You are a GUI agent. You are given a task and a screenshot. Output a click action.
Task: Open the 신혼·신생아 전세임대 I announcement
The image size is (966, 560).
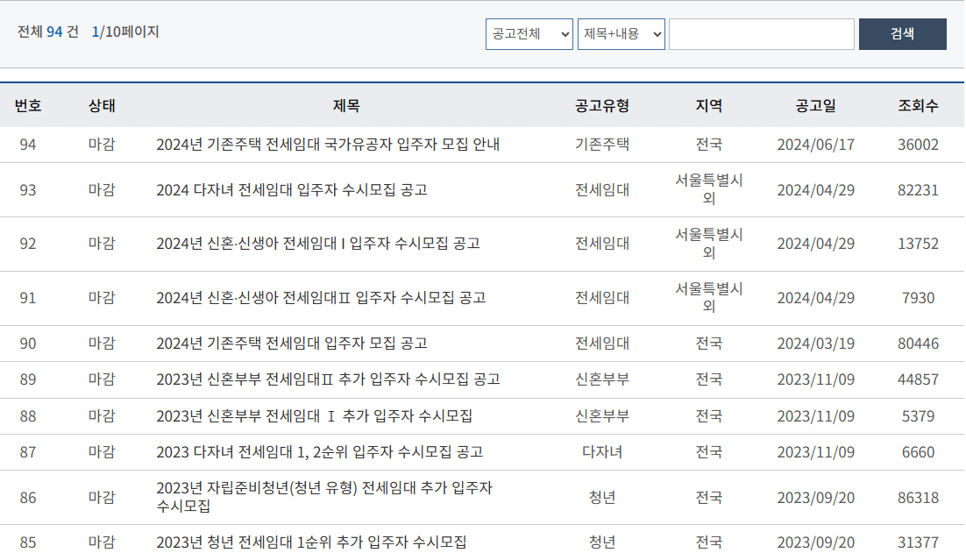tap(318, 244)
